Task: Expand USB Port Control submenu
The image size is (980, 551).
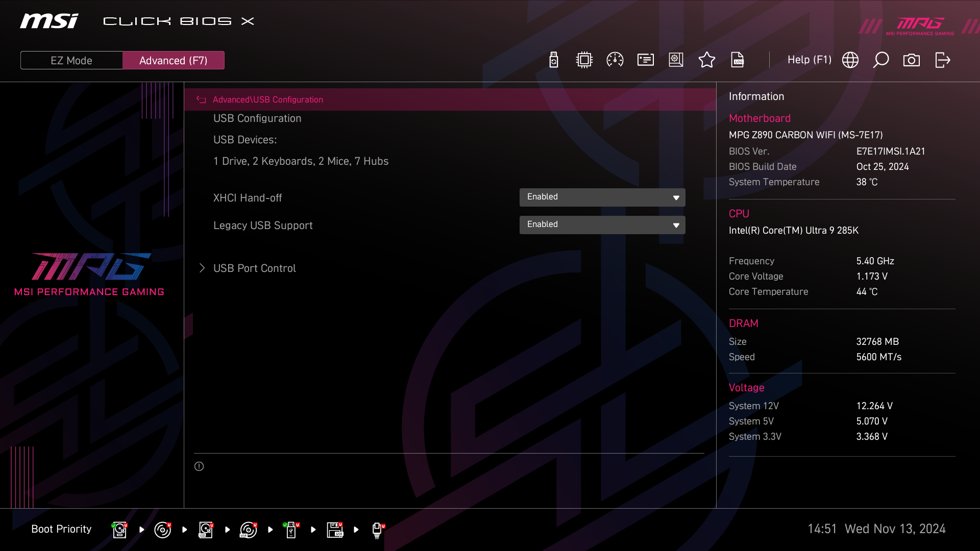Action: pyautogui.click(x=254, y=268)
